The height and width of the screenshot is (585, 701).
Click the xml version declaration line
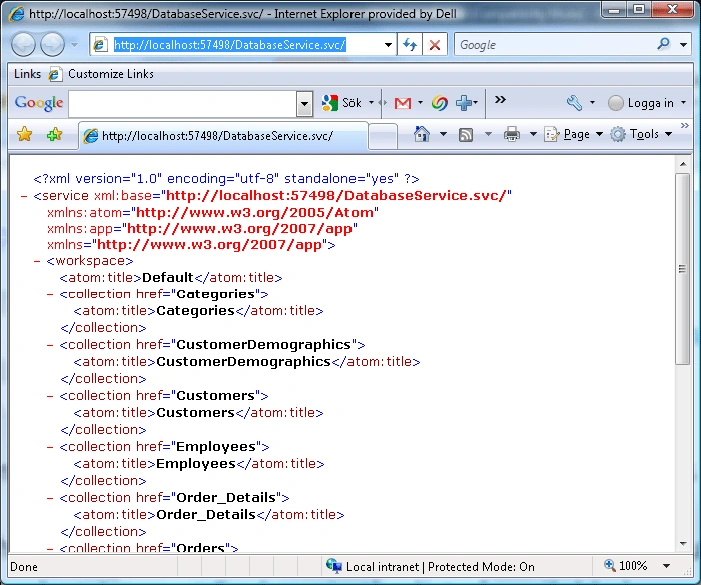[226, 179]
